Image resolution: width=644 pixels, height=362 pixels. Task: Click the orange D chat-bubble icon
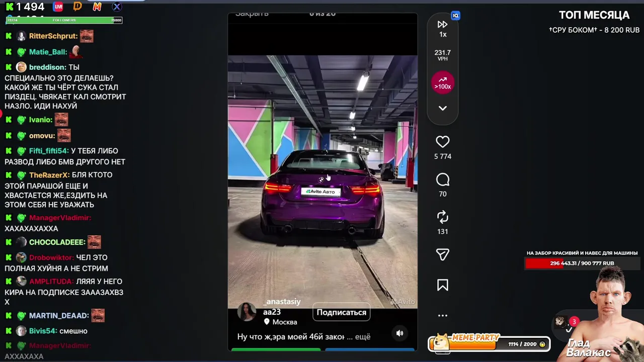(77, 6)
